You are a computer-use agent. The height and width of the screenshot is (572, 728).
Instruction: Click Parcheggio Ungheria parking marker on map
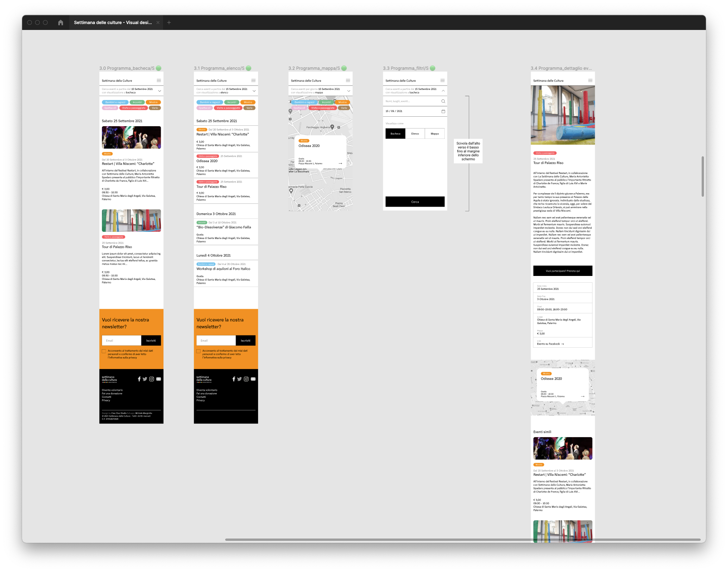pos(332,127)
